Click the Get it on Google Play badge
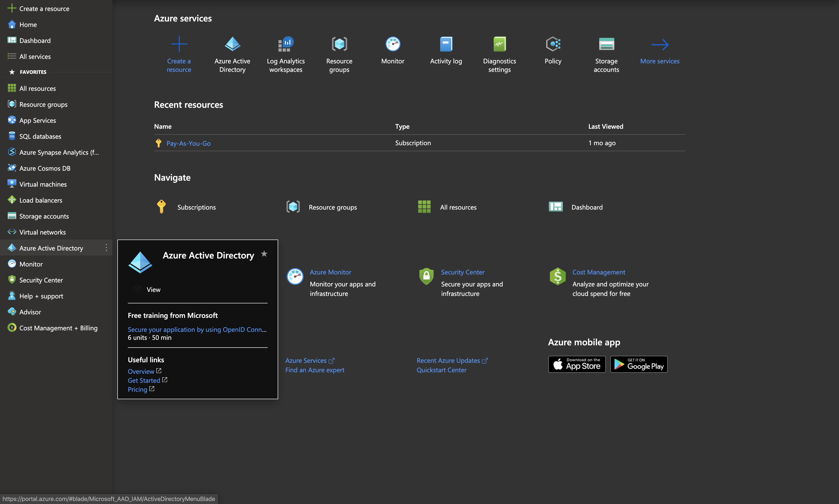The image size is (839, 504). pyautogui.click(x=639, y=364)
